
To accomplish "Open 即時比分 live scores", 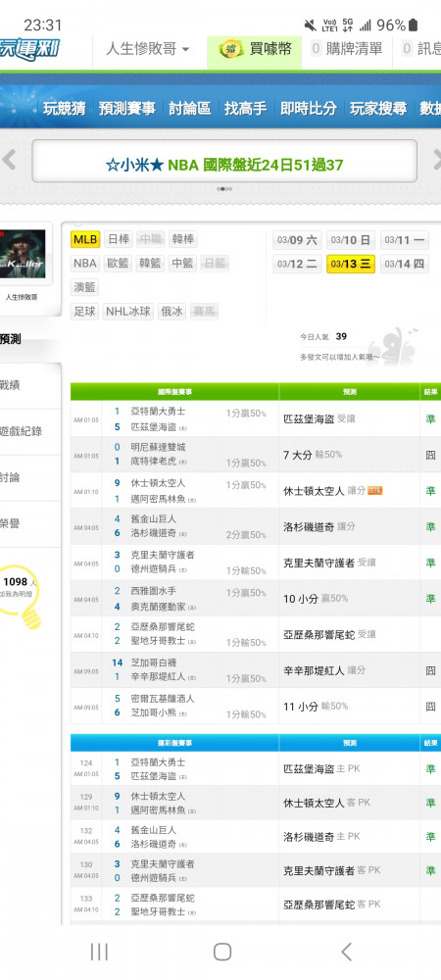I will click(309, 108).
